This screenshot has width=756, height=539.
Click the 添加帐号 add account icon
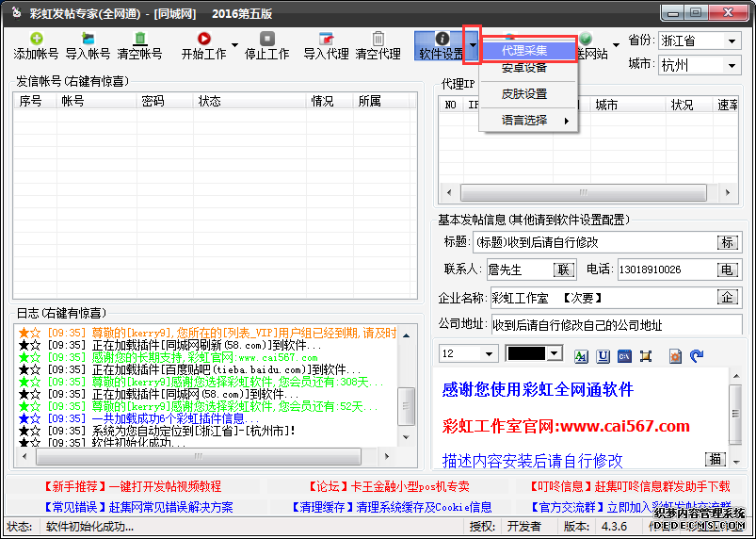(x=36, y=39)
